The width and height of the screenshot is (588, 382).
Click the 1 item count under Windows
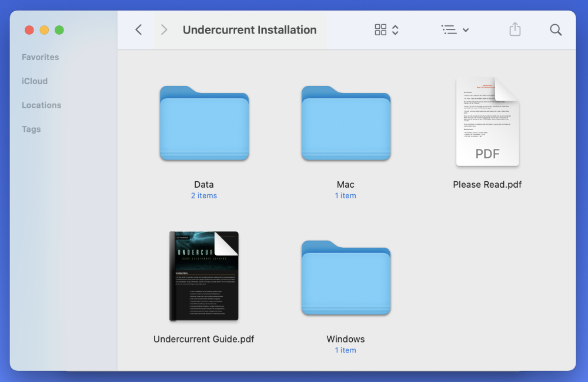(345, 350)
